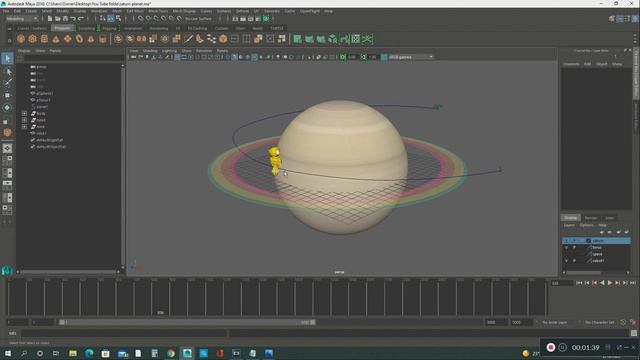Open animation preferences running-man icon
The image size is (640, 360).
pos(632,322)
